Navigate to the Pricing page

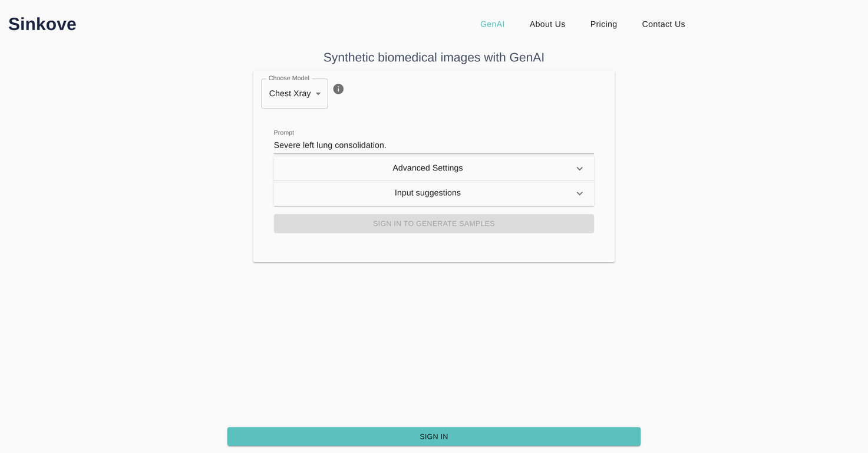[x=603, y=24]
